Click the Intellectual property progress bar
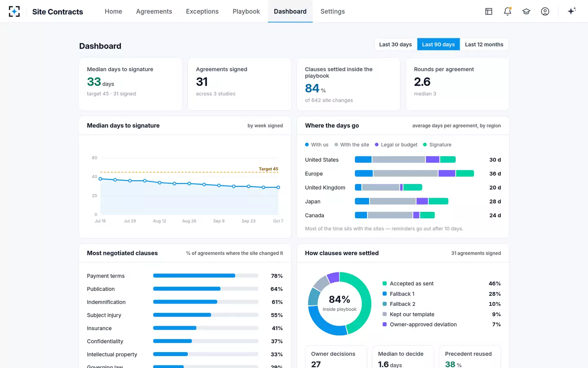 point(206,354)
